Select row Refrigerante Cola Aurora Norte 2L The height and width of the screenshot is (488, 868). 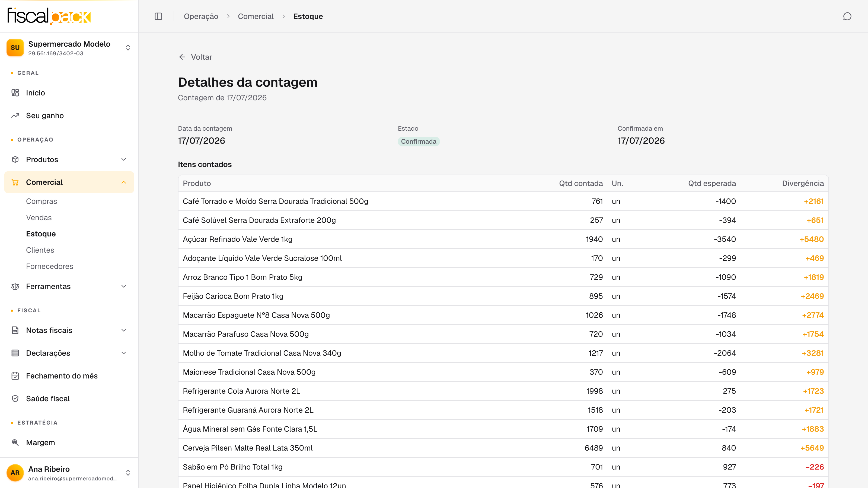(503, 391)
